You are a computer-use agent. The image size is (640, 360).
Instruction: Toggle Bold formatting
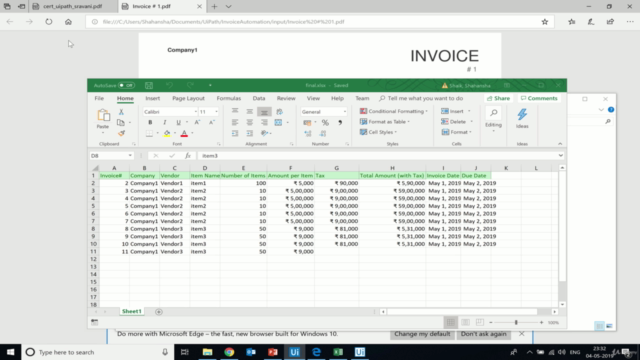pos(150,122)
